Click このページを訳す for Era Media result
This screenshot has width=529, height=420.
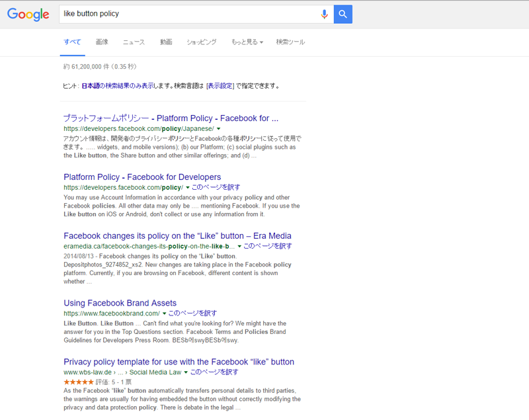pyautogui.click(x=268, y=246)
